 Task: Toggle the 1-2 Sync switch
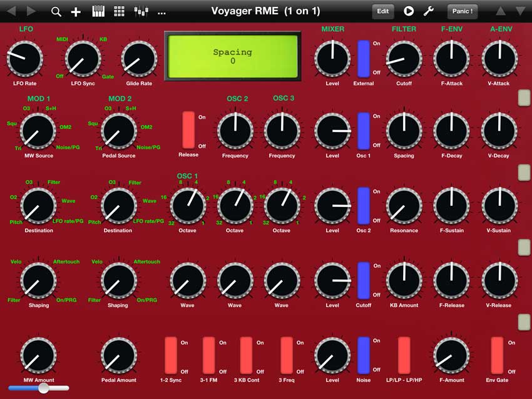[171, 355]
